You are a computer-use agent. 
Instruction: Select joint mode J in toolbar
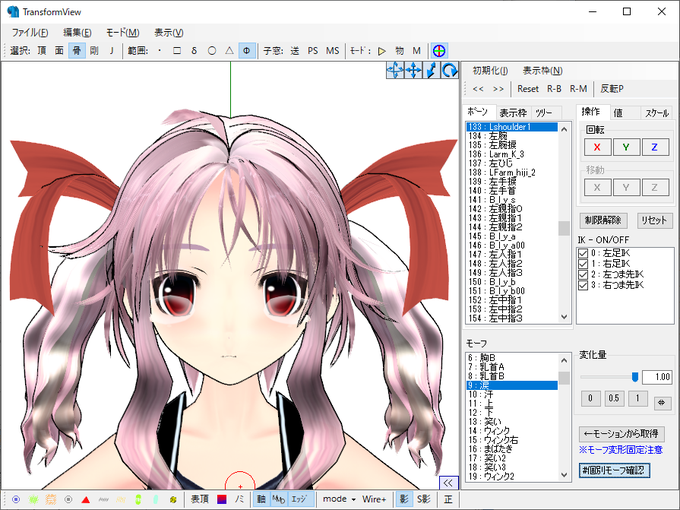111,51
